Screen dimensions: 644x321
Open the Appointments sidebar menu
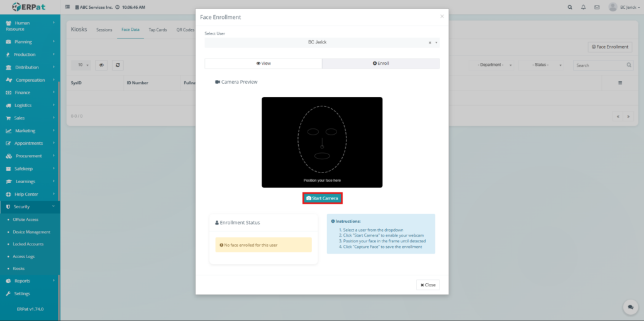(x=30, y=143)
